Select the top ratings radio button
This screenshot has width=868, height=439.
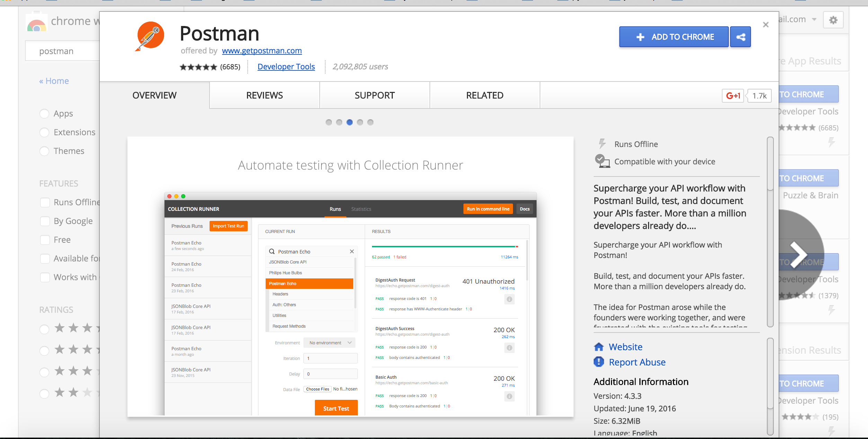pos(44,329)
